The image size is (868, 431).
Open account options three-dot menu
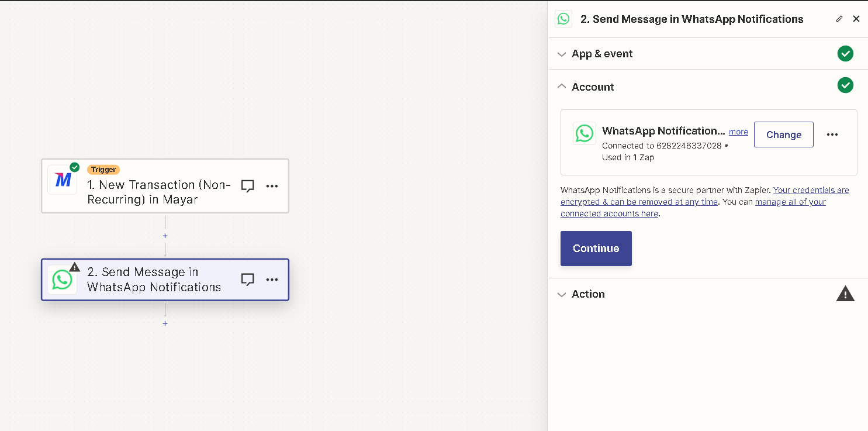coord(832,135)
